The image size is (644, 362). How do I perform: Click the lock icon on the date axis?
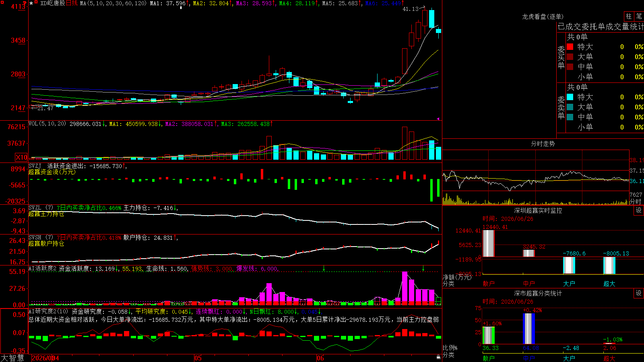439,357
